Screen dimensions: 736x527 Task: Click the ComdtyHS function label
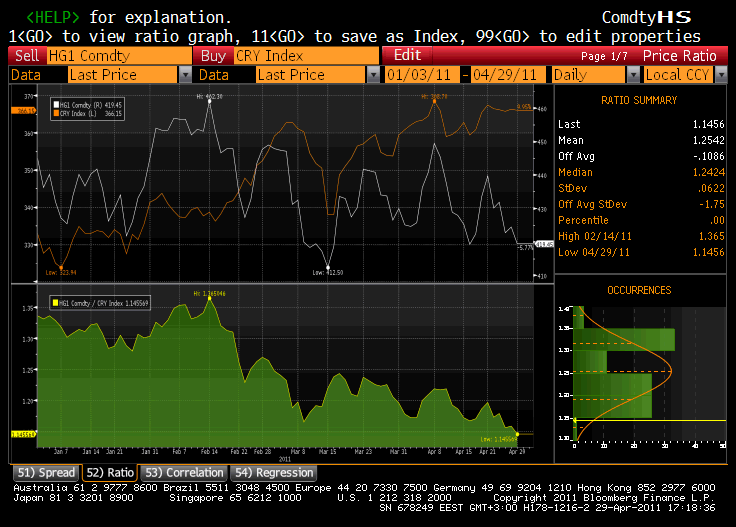point(646,17)
